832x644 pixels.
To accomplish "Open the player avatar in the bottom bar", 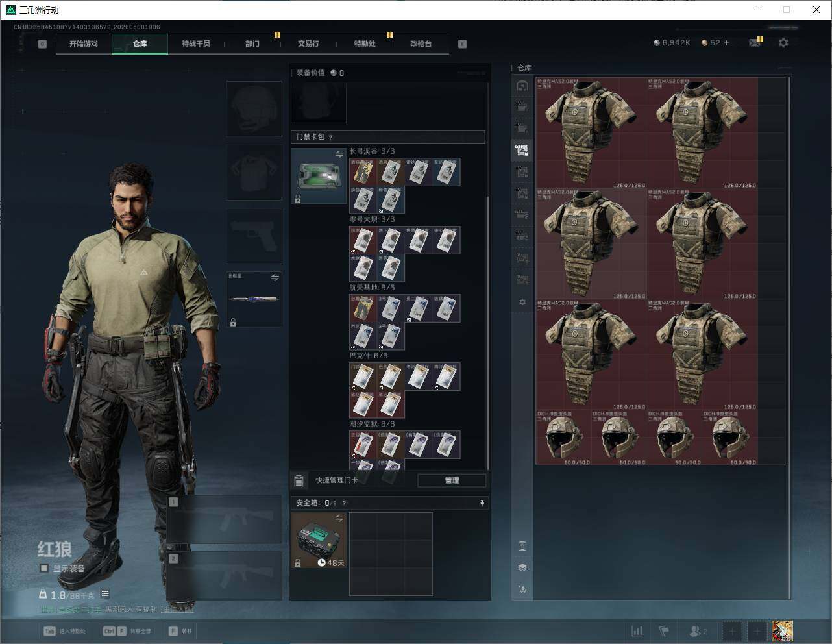I will click(783, 631).
